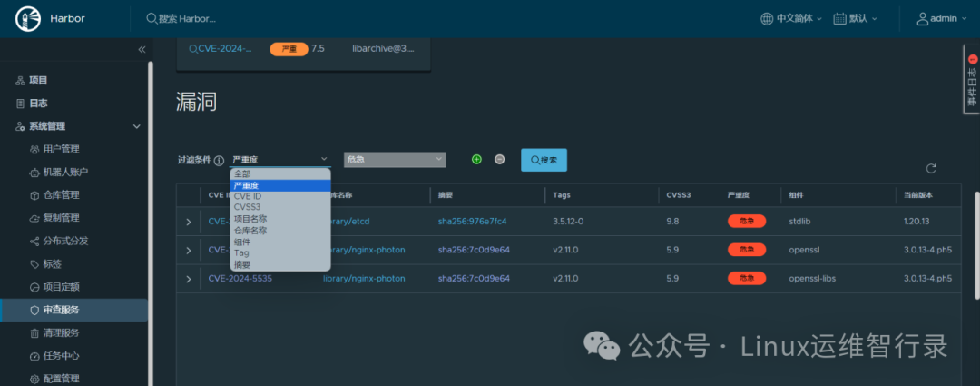Select 摘要 option in filter list

(x=280, y=264)
